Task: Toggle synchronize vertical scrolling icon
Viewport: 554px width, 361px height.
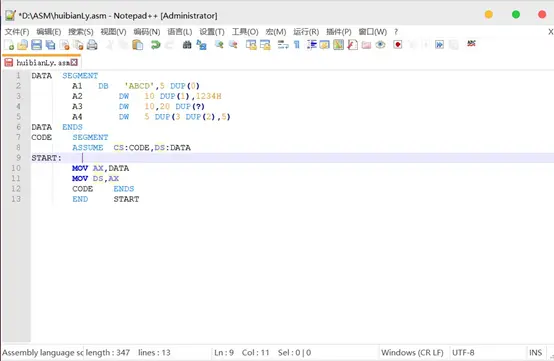Action: coord(251,45)
